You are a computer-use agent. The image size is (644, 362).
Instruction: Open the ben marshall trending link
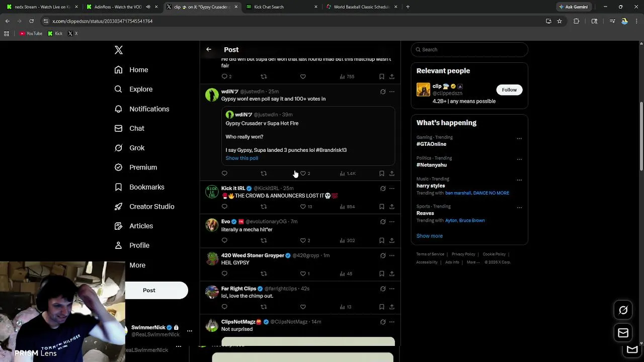[x=458, y=193]
